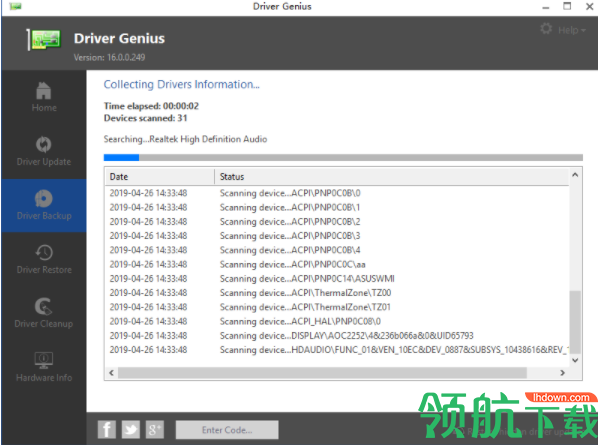Click the horizontal scroll right arrow
Viewport: 598px width, 445px height.
(563, 373)
